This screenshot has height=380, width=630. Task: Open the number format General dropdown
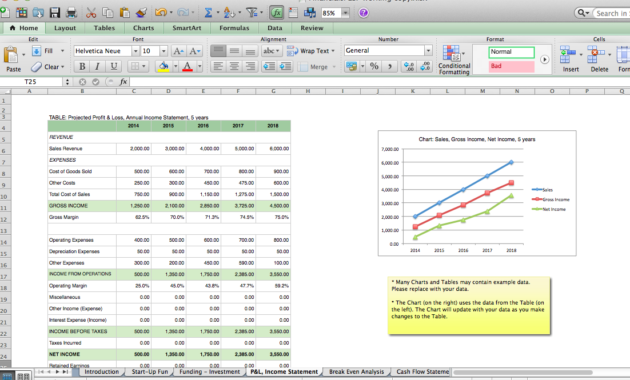(428, 51)
